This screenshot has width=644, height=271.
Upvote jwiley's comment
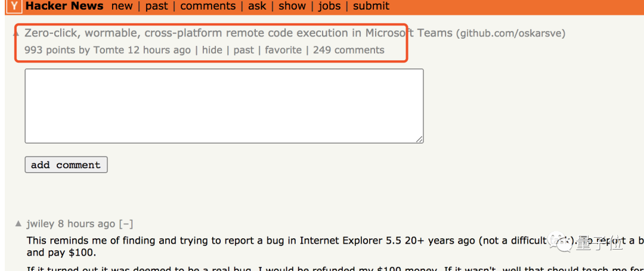tap(18, 224)
